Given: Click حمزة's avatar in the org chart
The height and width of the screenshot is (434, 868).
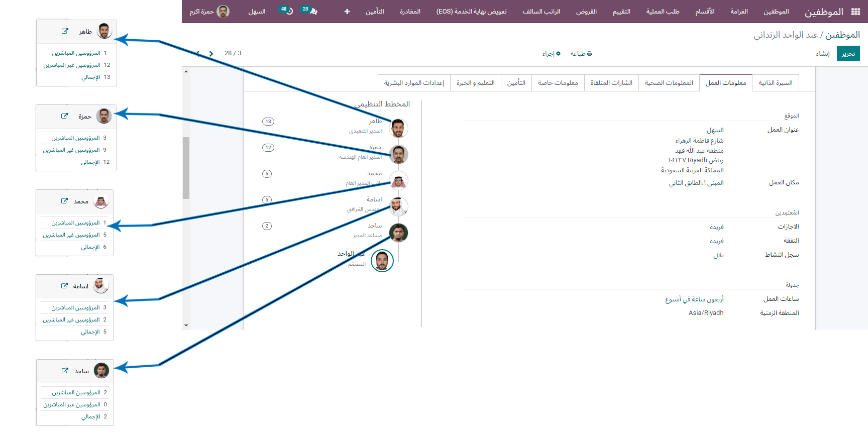Looking at the screenshot, I should coord(399,154).
